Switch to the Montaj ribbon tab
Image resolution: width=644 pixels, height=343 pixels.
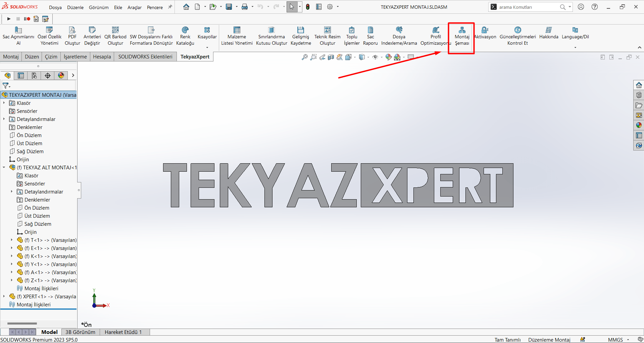11,56
